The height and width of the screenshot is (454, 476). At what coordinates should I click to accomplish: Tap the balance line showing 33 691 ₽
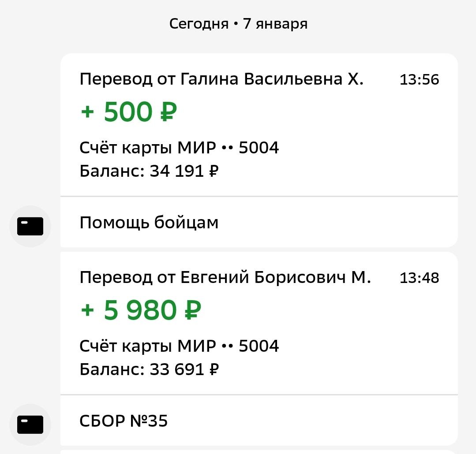pyautogui.click(x=149, y=369)
